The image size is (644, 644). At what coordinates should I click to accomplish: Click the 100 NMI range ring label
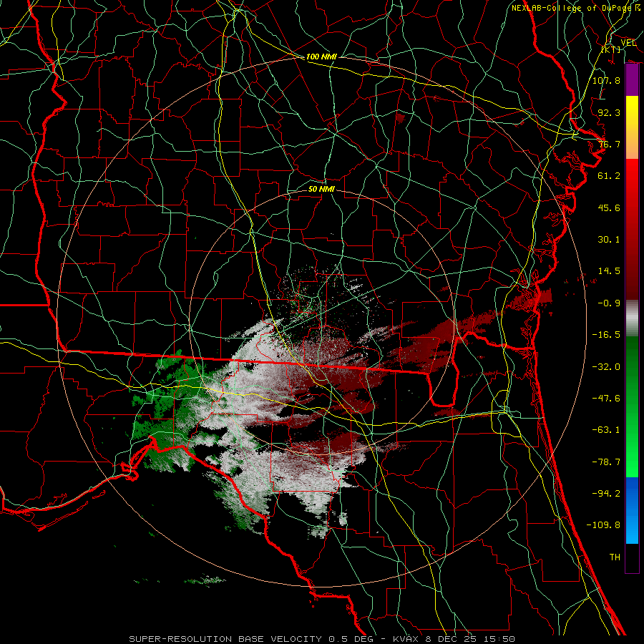[x=321, y=57]
